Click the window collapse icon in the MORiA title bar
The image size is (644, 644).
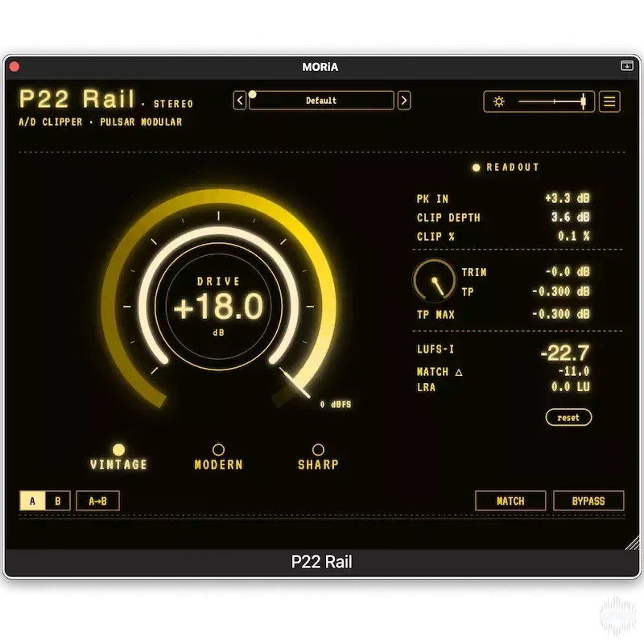627,66
